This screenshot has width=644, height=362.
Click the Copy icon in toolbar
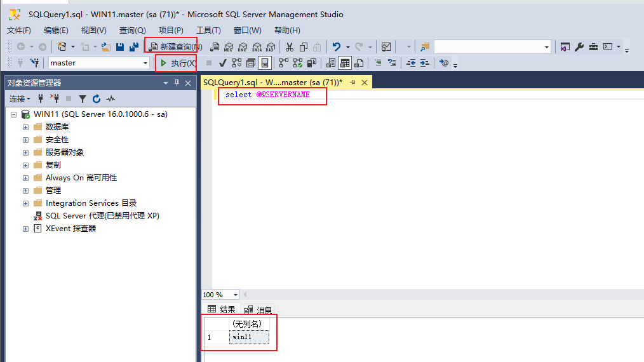click(x=304, y=47)
